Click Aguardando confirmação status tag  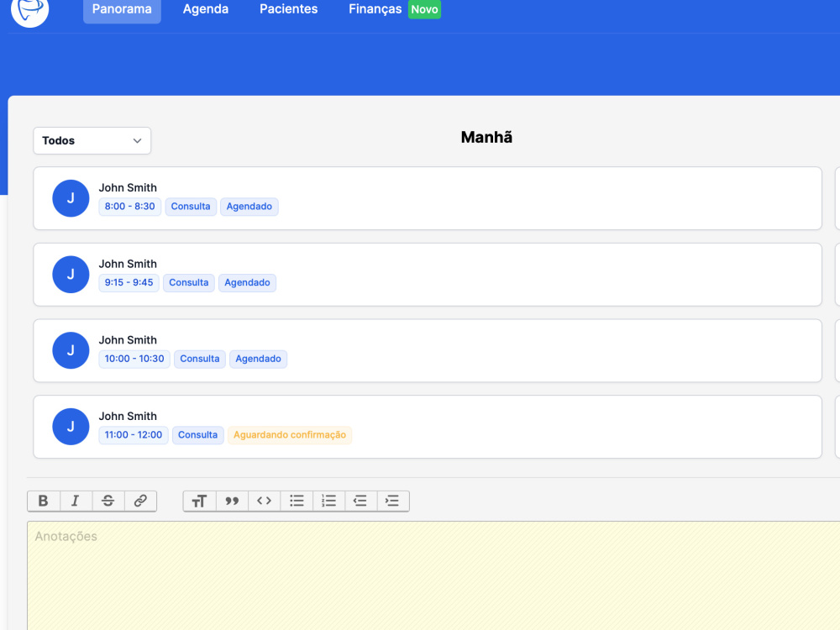click(290, 435)
